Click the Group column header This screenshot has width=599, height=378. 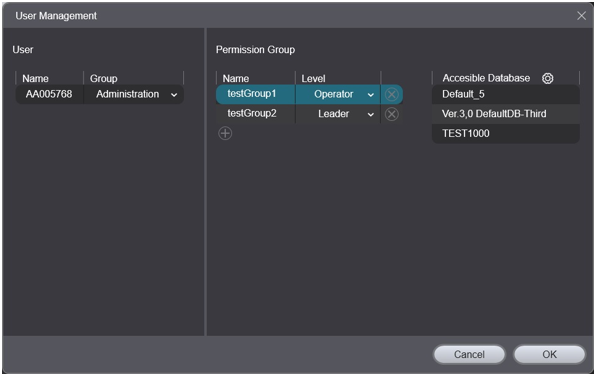point(104,79)
